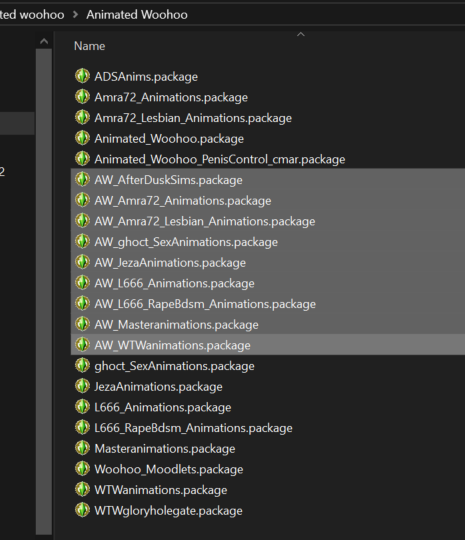Click the navigation pane scroll up arrow

pos(44,42)
